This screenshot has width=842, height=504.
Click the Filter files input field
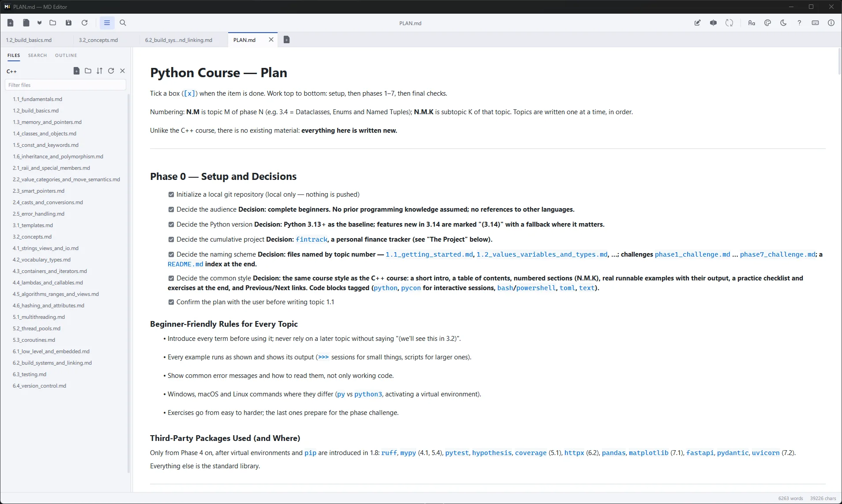(65, 85)
